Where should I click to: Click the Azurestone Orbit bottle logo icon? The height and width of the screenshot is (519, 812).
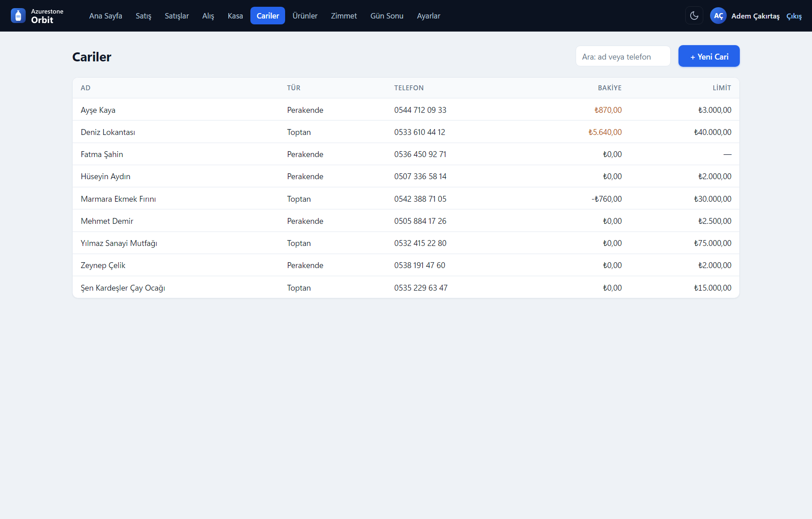tap(18, 16)
